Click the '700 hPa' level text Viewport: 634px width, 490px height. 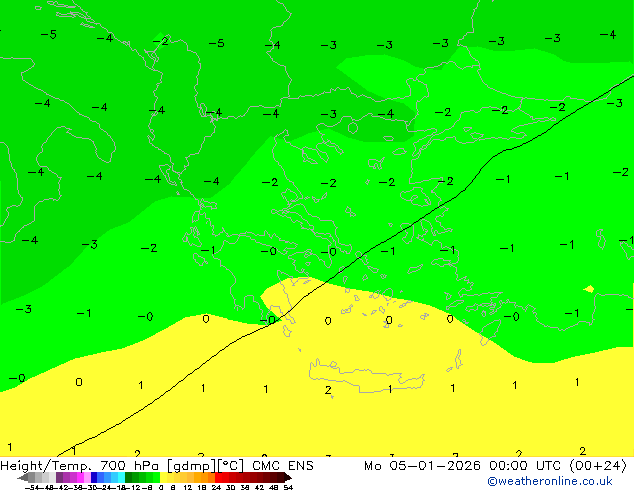129,466
